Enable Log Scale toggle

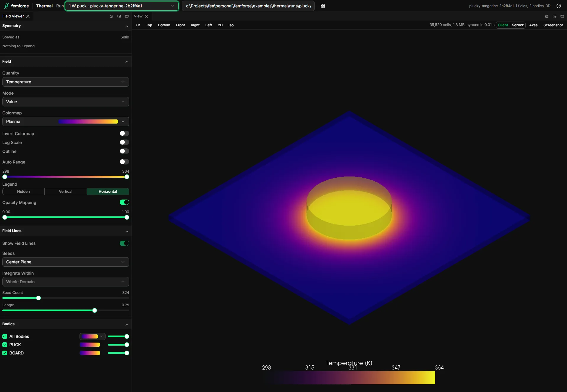click(x=124, y=142)
